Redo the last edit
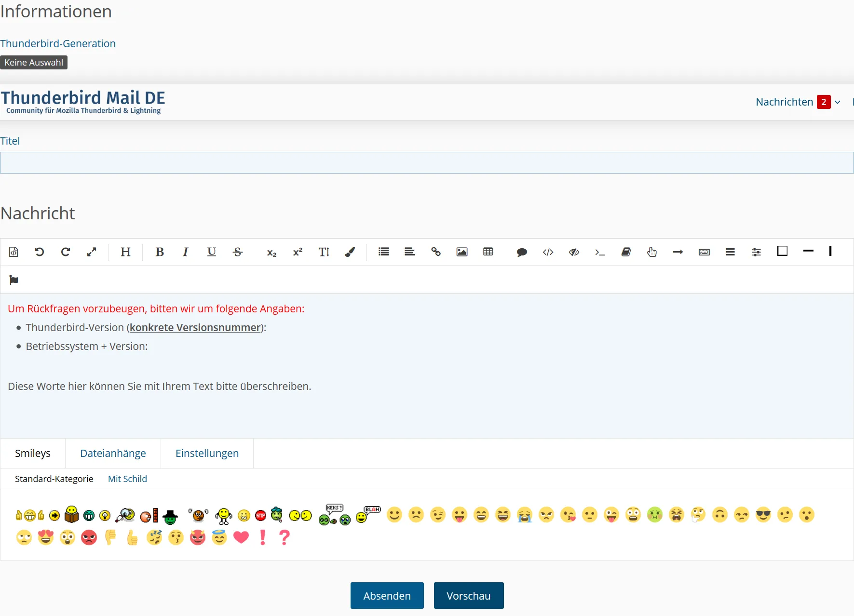Screen dimensions: 854x616 tap(66, 252)
